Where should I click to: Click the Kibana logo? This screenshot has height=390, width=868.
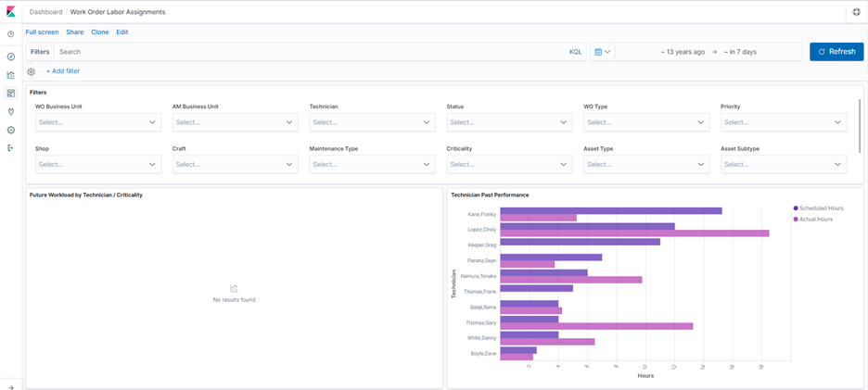10,12
